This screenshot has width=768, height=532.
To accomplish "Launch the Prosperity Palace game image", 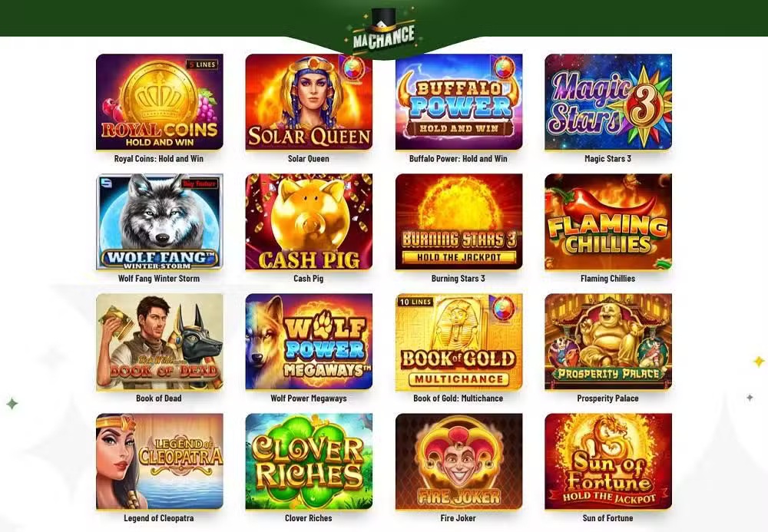I will (x=608, y=342).
